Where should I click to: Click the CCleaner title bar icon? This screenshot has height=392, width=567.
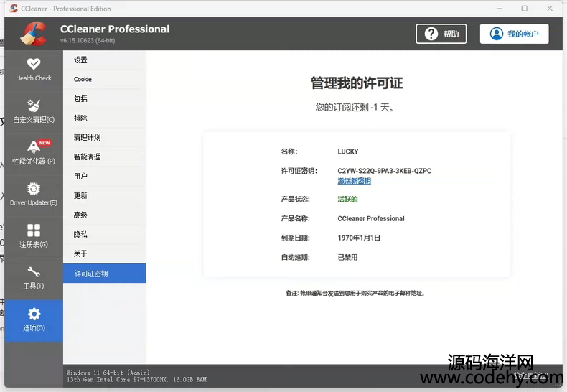(x=14, y=9)
